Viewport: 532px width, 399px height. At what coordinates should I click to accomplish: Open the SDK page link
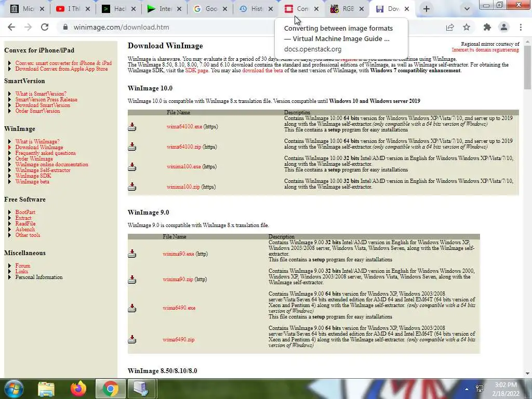[196, 71]
